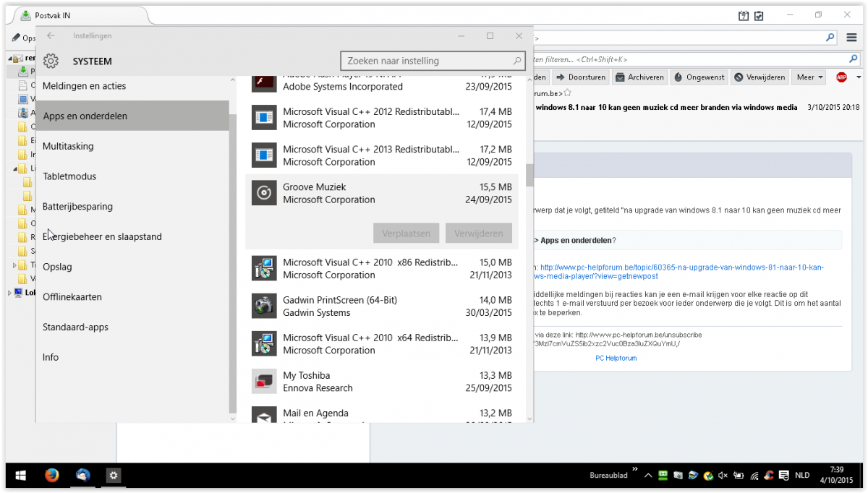This screenshot has width=868, height=493.
Task: Open the dropdown arrow next to ABP
Action: [859, 77]
